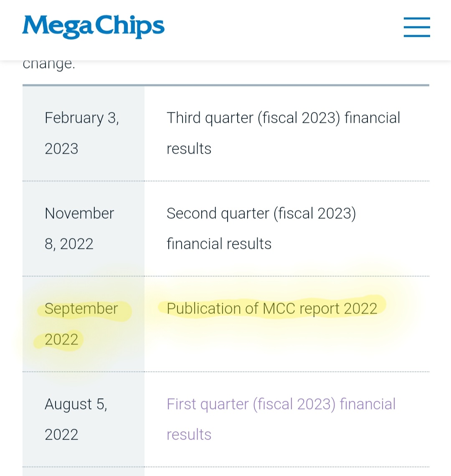This screenshot has width=451, height=476.
Task: Select the November 8, 2022 date cell
Action: [x=84, y=228]
